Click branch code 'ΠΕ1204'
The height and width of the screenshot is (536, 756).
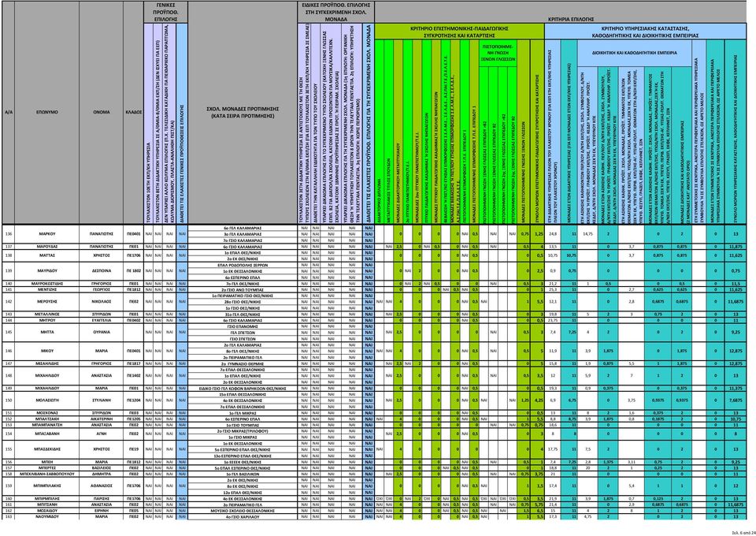(133, 400)
